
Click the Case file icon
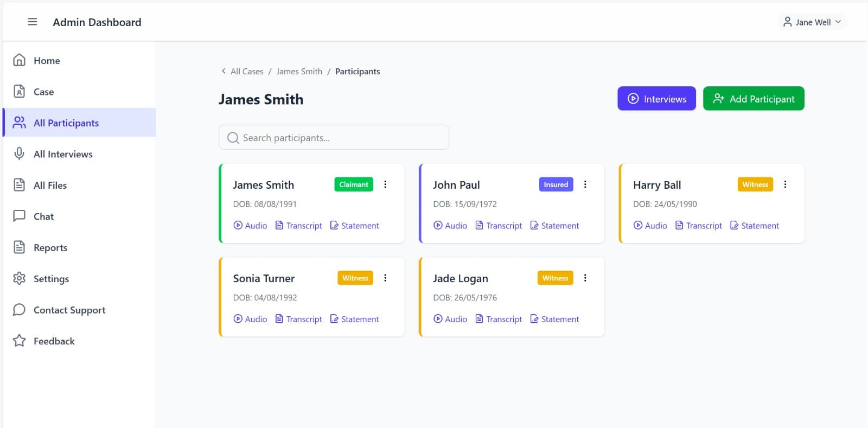[19, 92]
